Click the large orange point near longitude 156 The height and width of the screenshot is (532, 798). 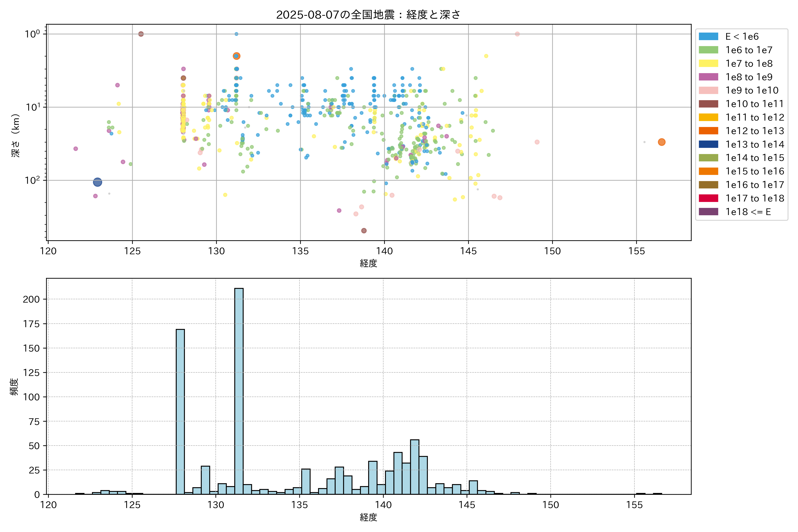(661, 142)
